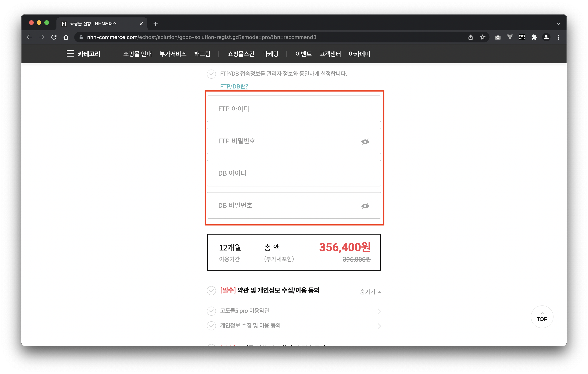588x374 pixels.
Task: Click the browser home icon
Action: click(x=66, y=37)
